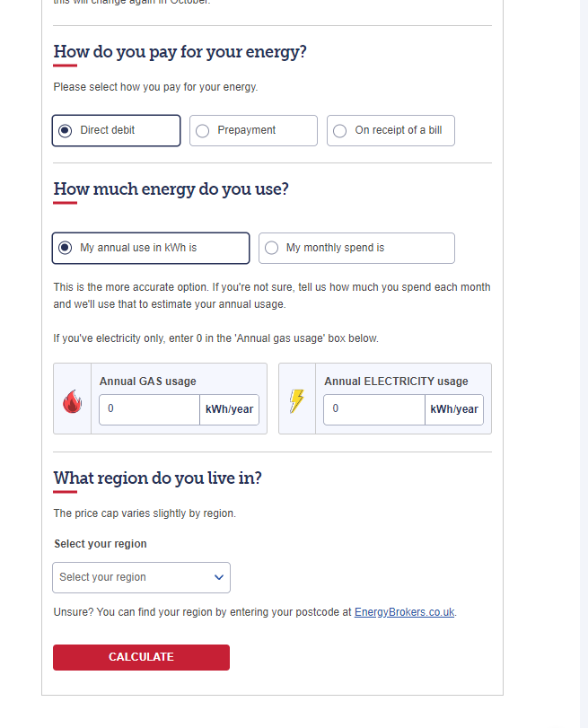This screenshot has height=728, width=588.
Task: Open the EnergyBrokers.co.uk link
Action: [x=405, y=612]
